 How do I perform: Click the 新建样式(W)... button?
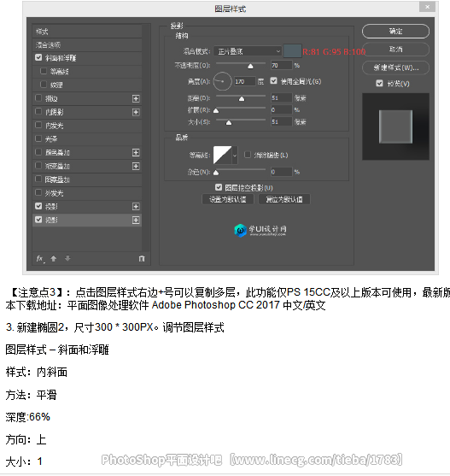[x=395, y=68]
